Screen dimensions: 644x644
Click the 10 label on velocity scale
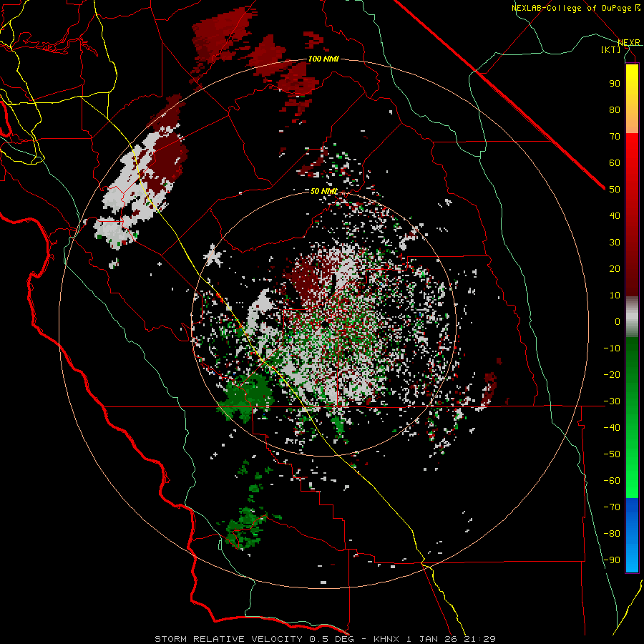615,296
